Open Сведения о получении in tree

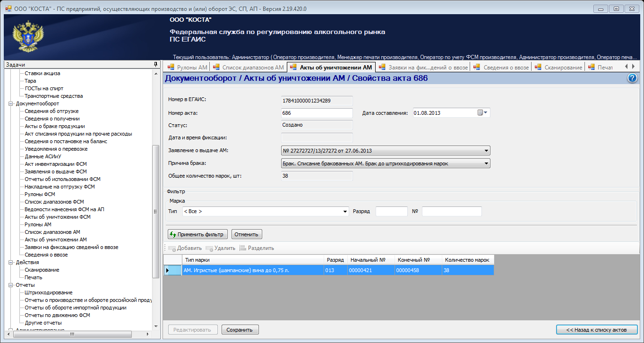pyautogui.click(x=52, y=119)
